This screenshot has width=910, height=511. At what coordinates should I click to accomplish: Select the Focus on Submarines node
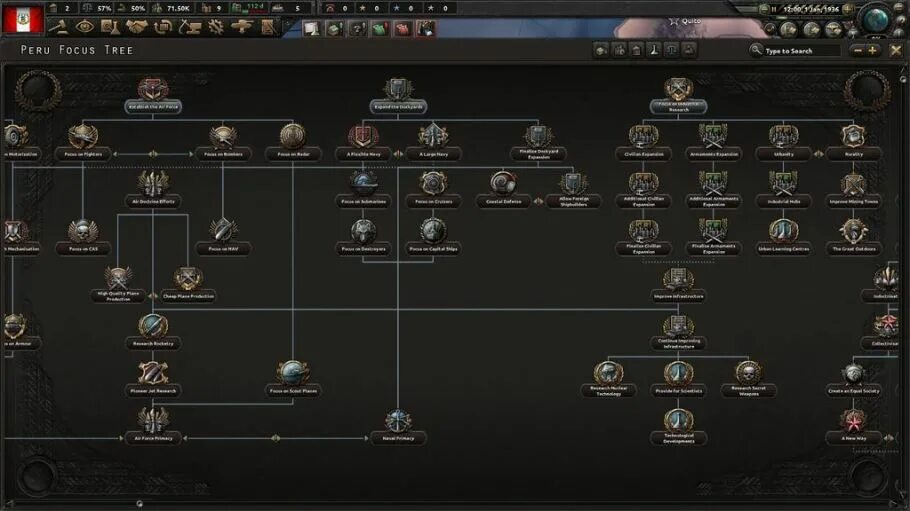363,190
